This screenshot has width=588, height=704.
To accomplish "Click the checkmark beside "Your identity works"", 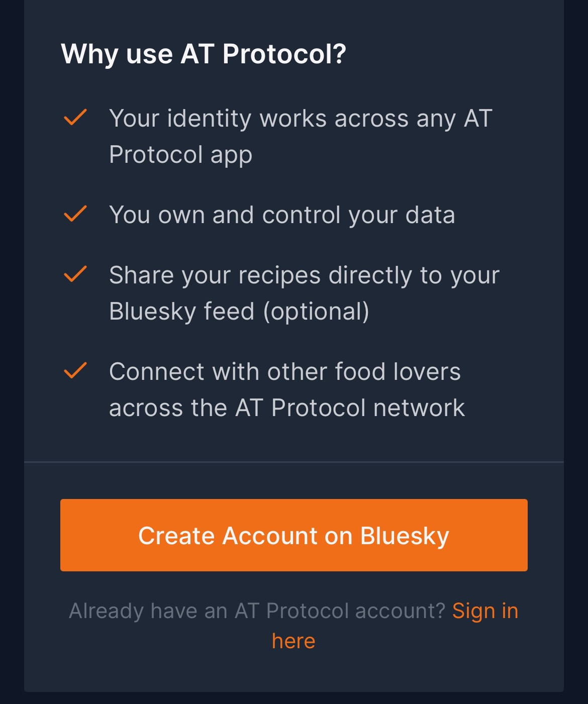I will click(x=75, y=118).
